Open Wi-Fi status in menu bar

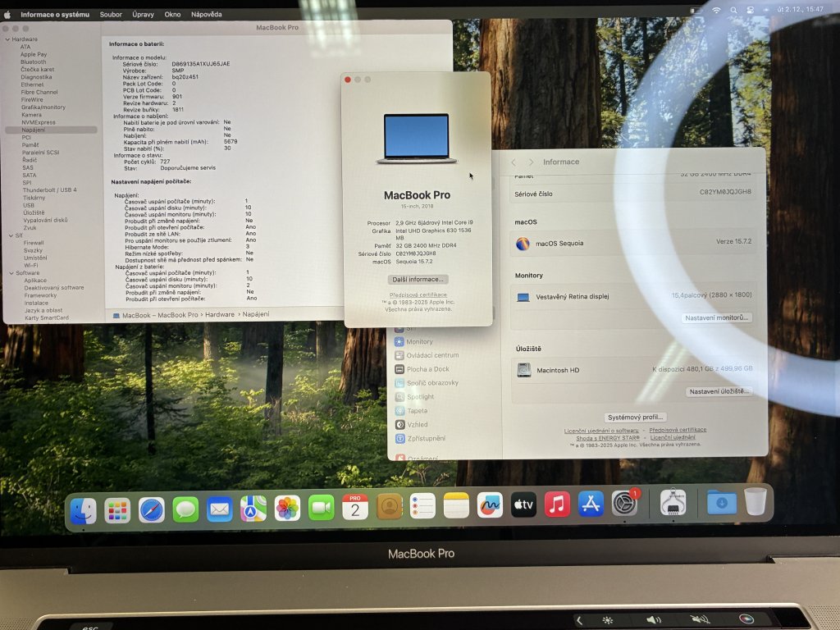pyautogui.click(x=716, y=10)
